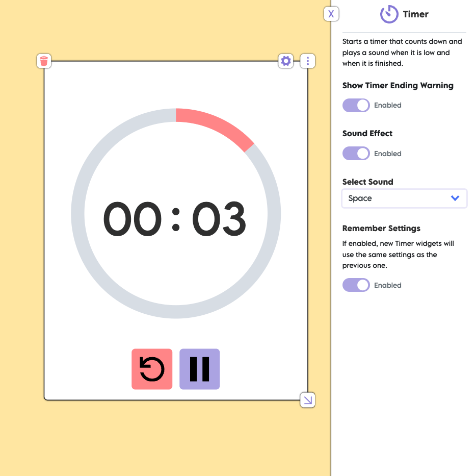The height and width of the screenshot is (476, 475).
Task: Turn off the Sound Effect toggle
Action: click(356, 153)
